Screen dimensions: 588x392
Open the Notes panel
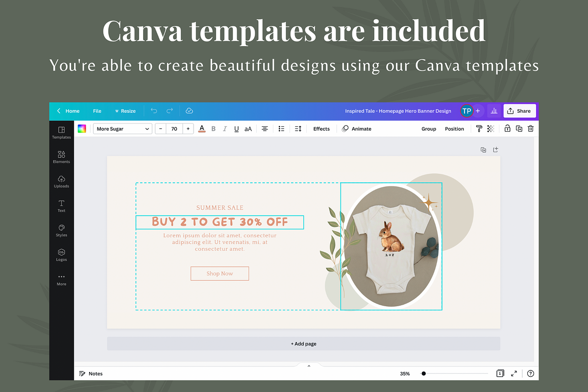pos(91,373)
